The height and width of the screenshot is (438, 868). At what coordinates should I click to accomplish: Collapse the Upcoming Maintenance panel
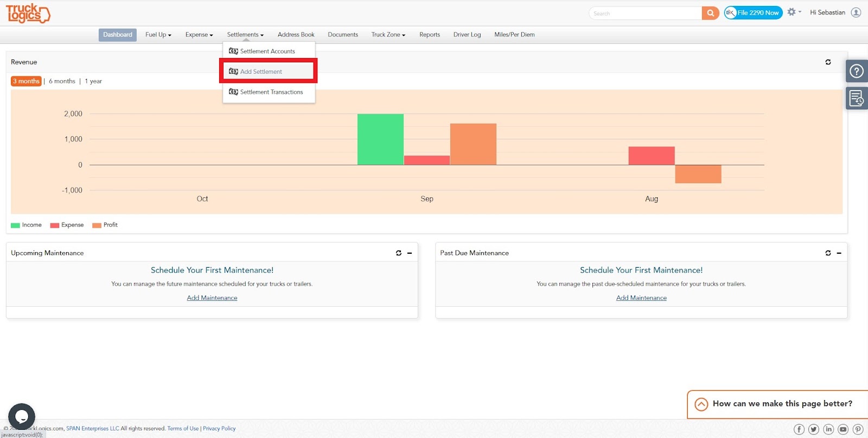pos(410,253)
